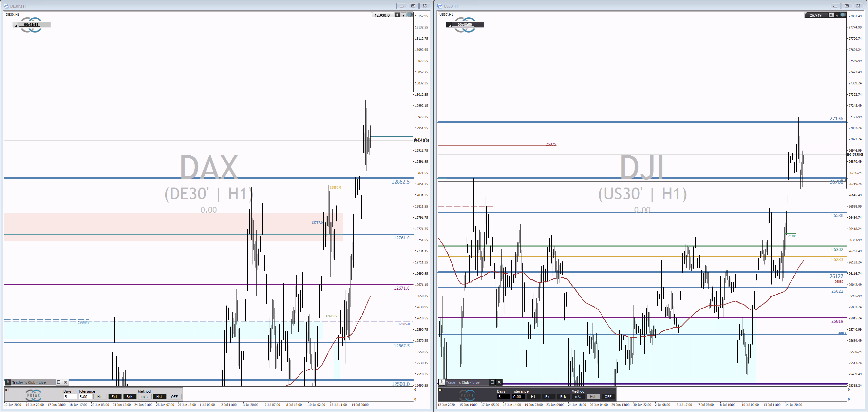Click Trader's Club icon in DAX chart
Viewport: 868px width, 412px height.
coord(8,382)
